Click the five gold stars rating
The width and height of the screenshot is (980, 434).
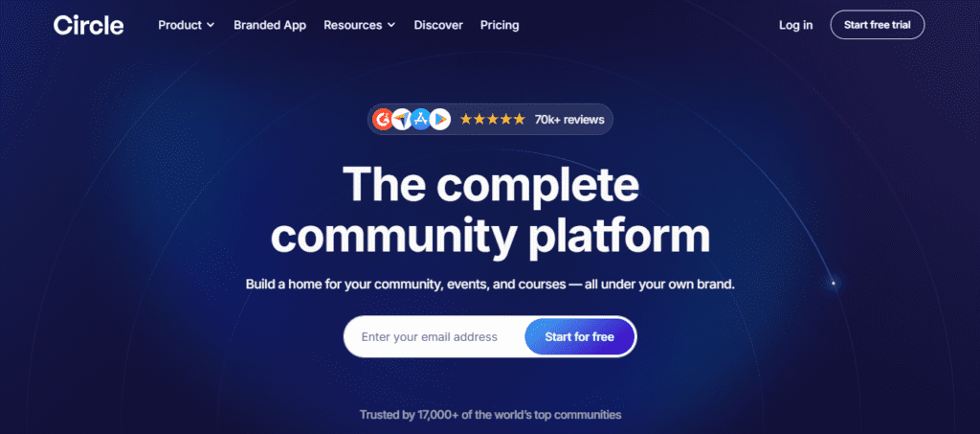[493, 119]
